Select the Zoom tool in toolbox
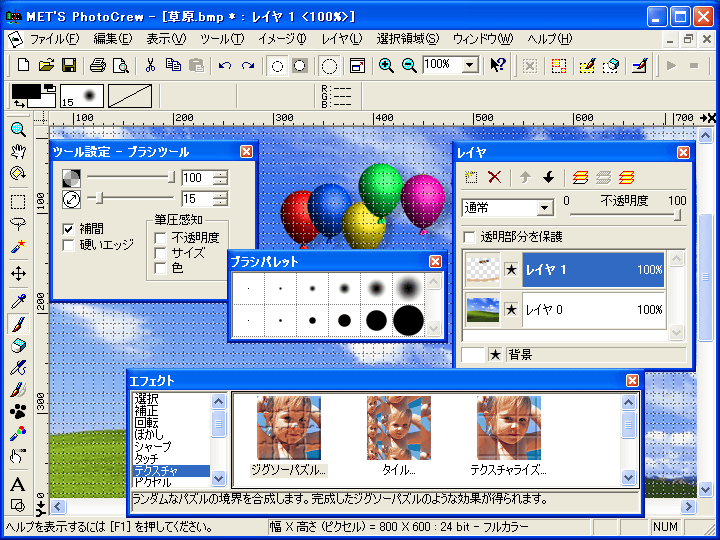 pos(18,129)
